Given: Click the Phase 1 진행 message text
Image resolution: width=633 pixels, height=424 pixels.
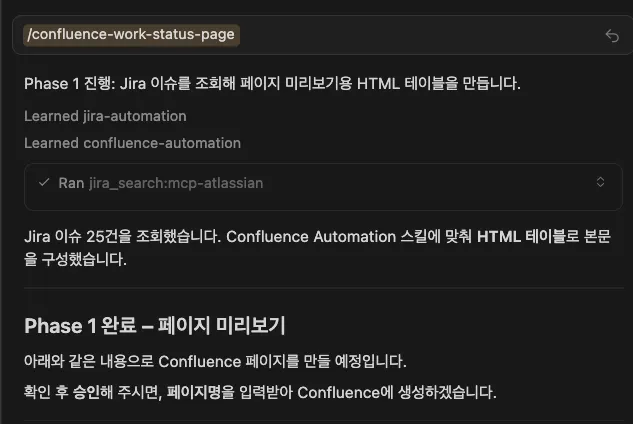Looking at the screenshot, I should point(272,84).
